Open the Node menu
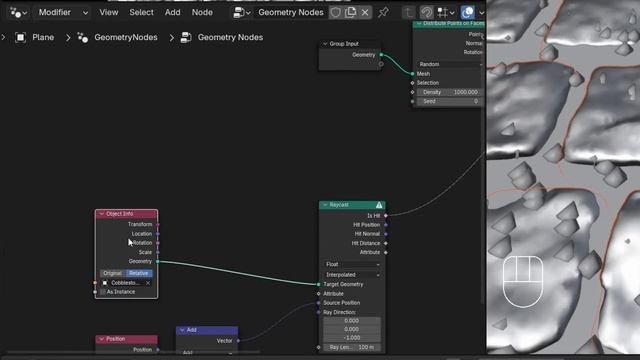 (x=202, y=13)
